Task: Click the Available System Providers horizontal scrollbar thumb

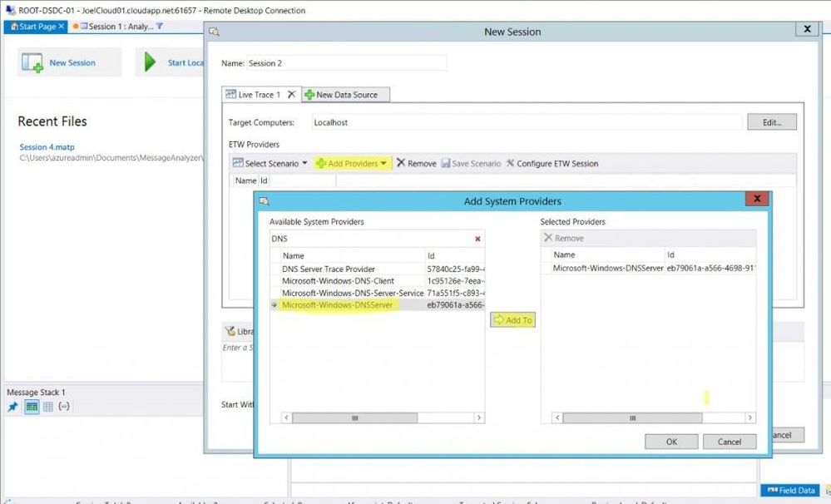Action: 355,418
